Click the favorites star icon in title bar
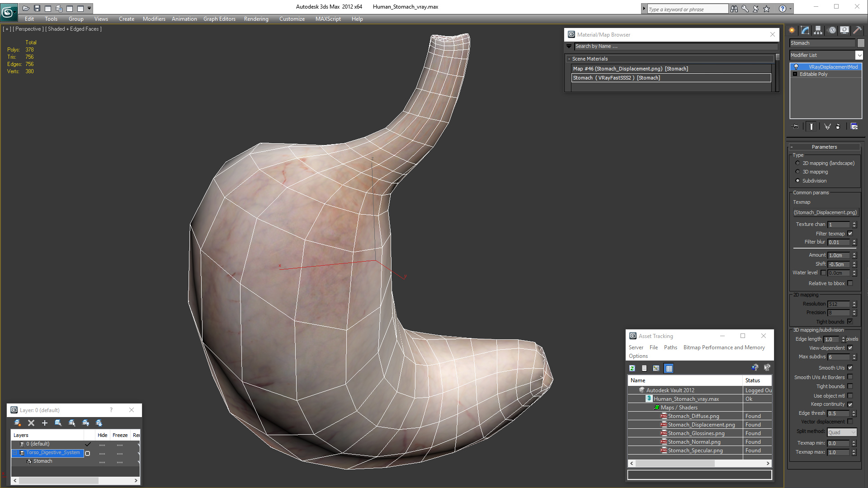This screenshot has width=868, height=488. pos(766,9)
